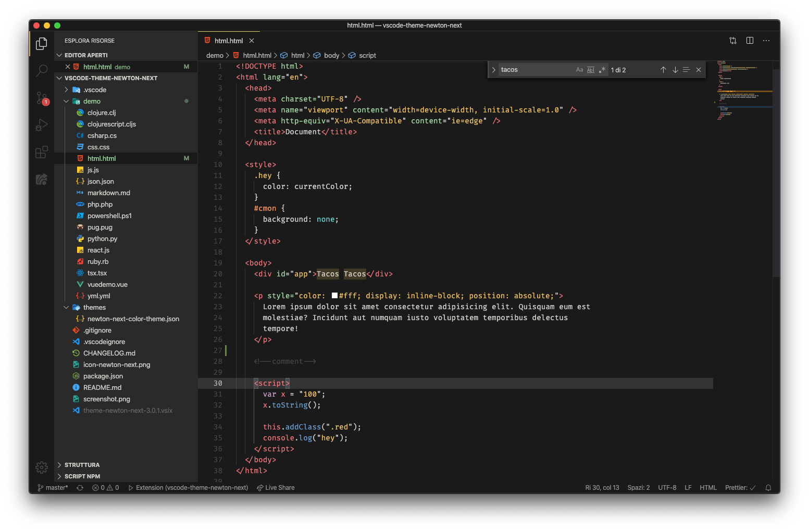Open the Search view in activity bar

click(x=42, y=71)
